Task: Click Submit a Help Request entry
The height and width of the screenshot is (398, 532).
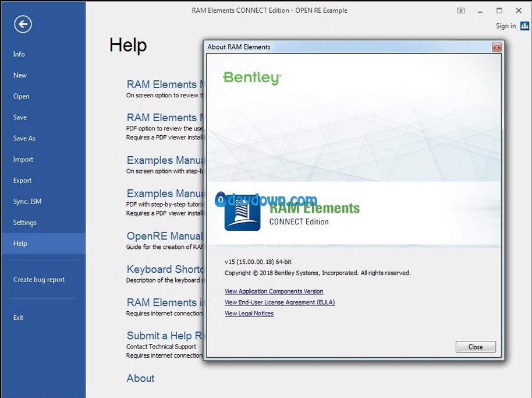Action: click(164, 336)
